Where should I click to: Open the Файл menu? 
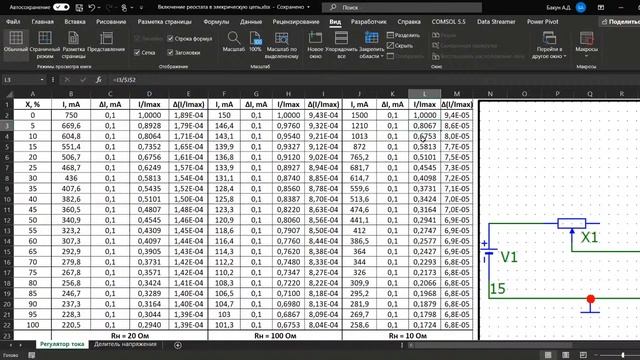click(13, 22)
